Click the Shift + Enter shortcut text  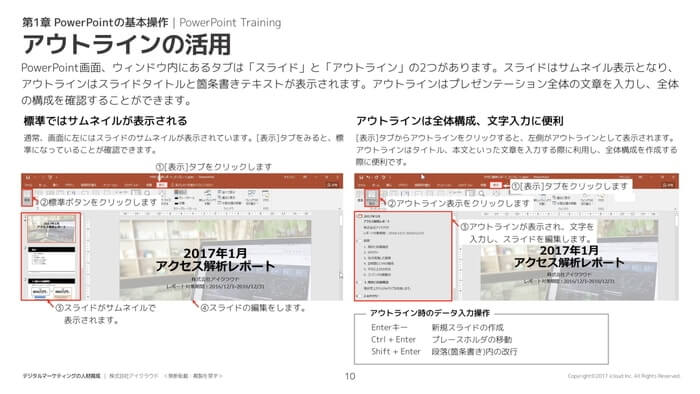(396, 352)
